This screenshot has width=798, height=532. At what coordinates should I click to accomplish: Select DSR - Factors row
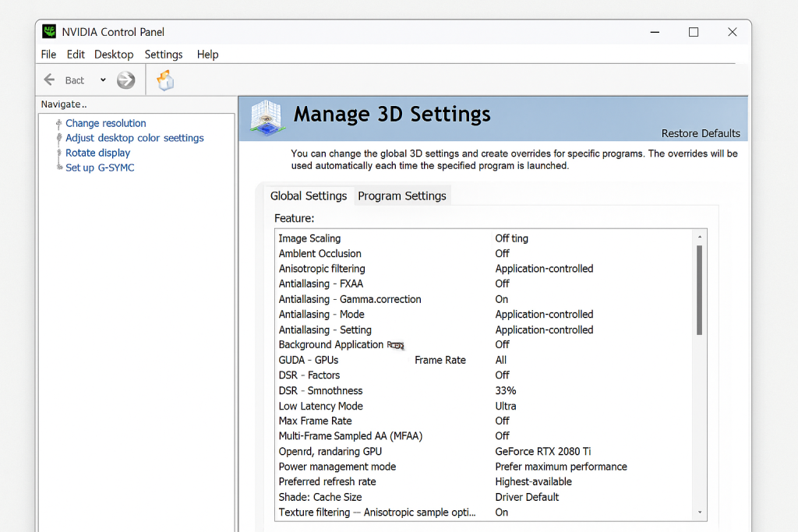tap(483, 375)
